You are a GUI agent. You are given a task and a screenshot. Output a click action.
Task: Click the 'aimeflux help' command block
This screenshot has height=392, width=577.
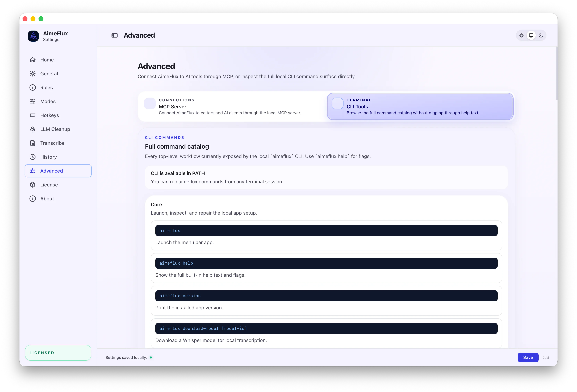(x=326, y=263)
